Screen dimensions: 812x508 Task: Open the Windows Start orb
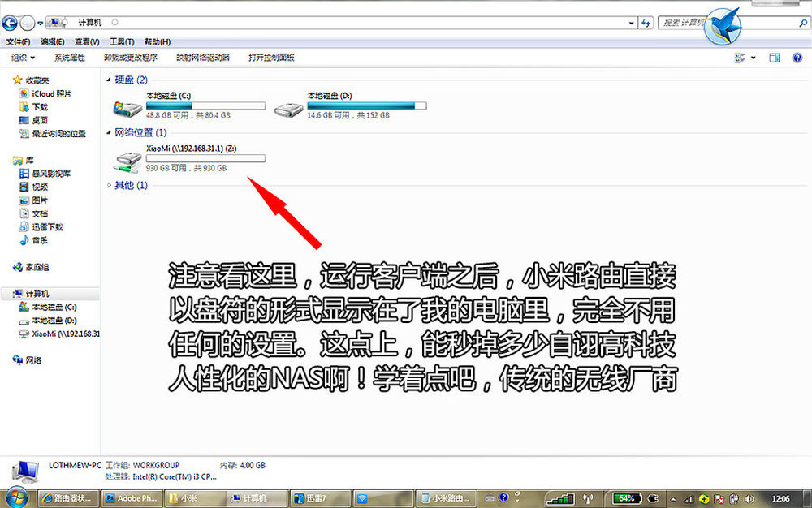[x=16, y=498]
